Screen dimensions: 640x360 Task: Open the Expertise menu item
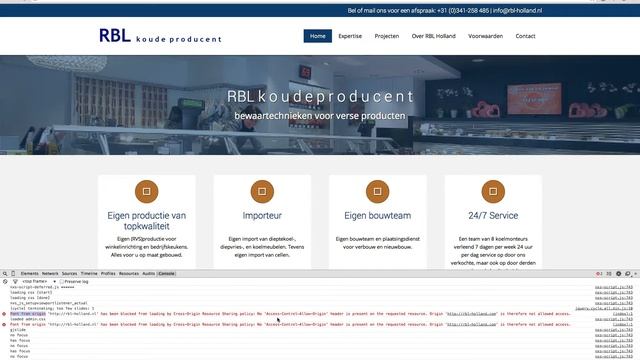pyautogui.click(x=350, y=36)
